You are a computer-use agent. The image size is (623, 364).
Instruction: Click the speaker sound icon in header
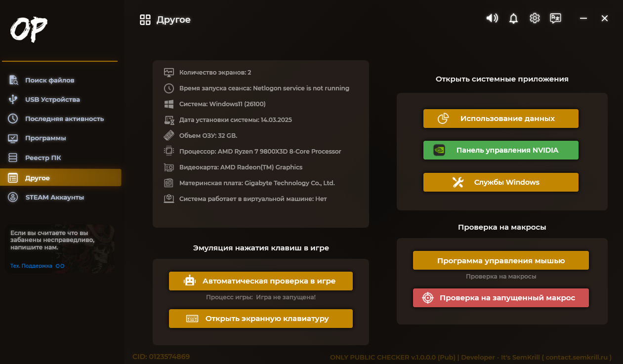pos(492,19)
